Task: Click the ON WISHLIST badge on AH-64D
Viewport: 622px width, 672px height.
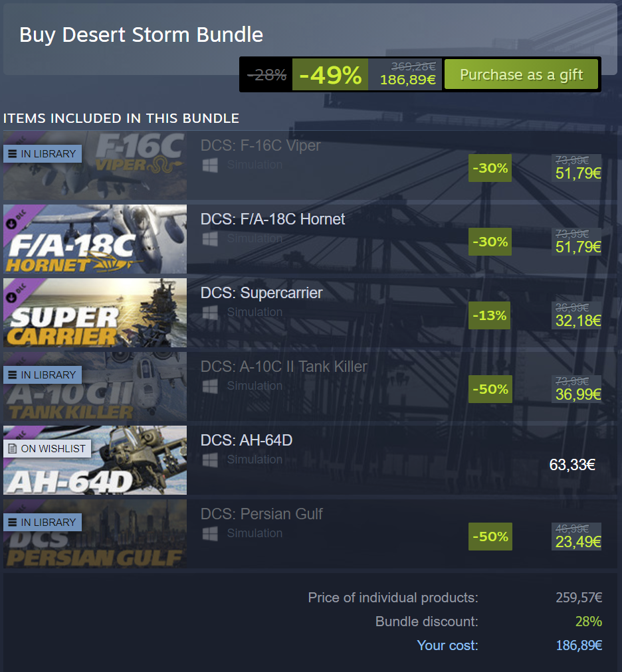Action: [x=47, y=449]
